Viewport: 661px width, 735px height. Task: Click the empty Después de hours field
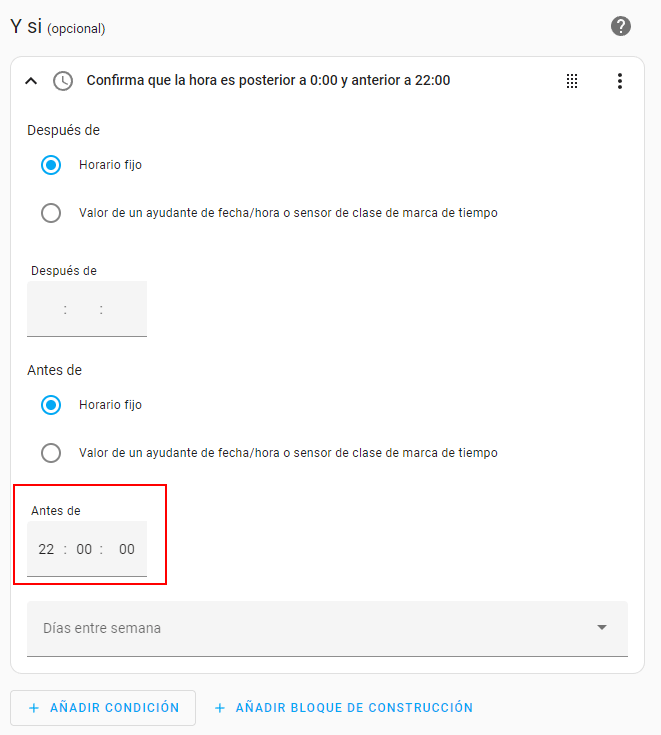(46, 310)
